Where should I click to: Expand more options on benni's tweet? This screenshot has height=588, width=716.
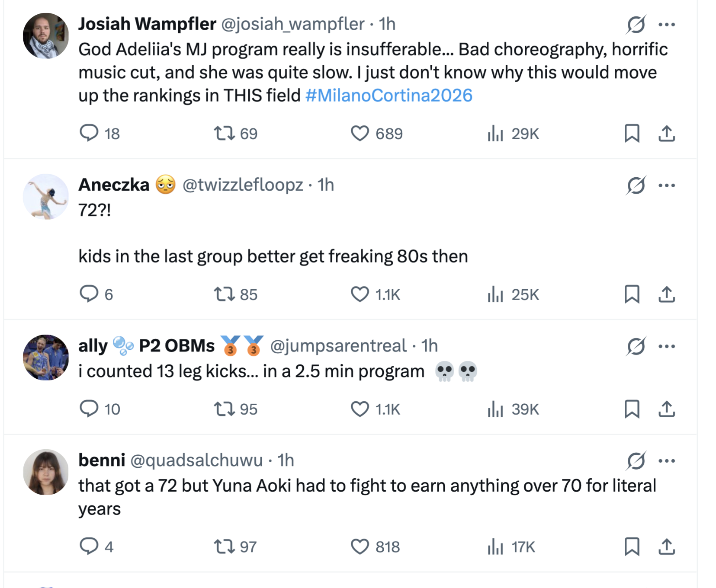coord(667,460)
